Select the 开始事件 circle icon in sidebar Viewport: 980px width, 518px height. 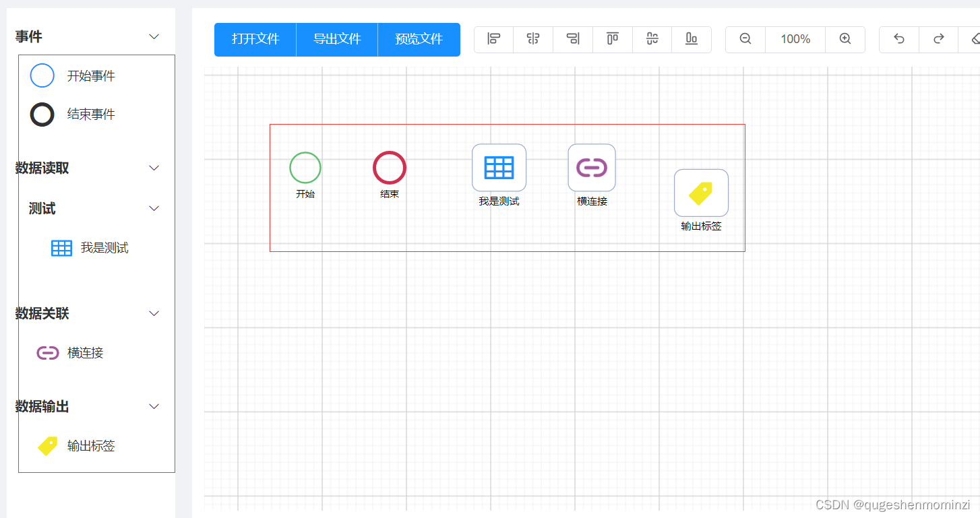pos(42,75)
